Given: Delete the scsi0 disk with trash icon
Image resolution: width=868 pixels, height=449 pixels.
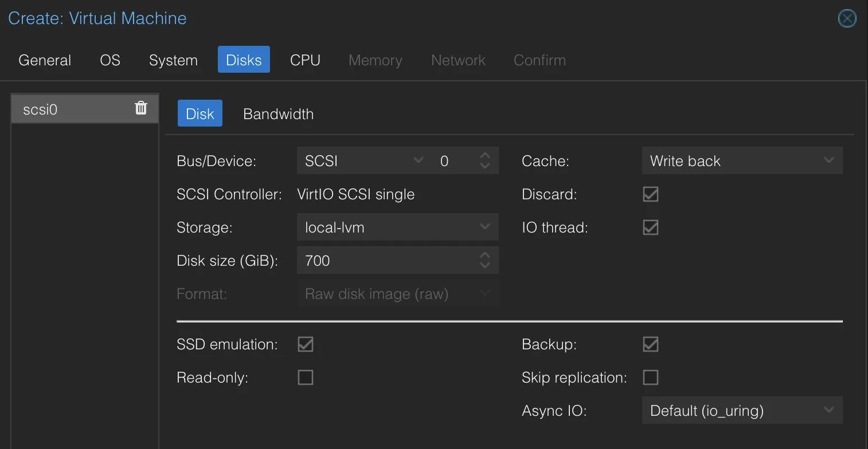Looking at the screenshot, I should point(141,108).
